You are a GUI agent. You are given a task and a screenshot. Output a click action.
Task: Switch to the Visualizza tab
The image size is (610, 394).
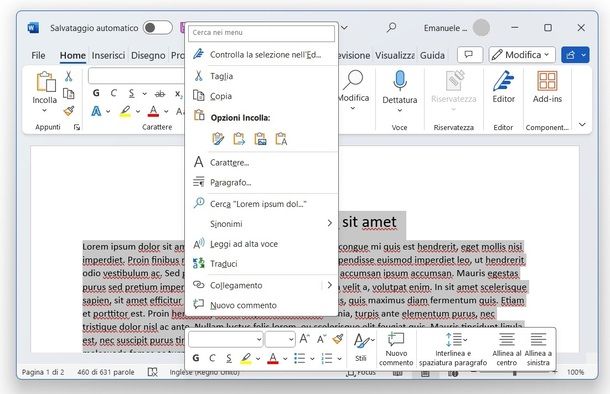coord(394,56)
